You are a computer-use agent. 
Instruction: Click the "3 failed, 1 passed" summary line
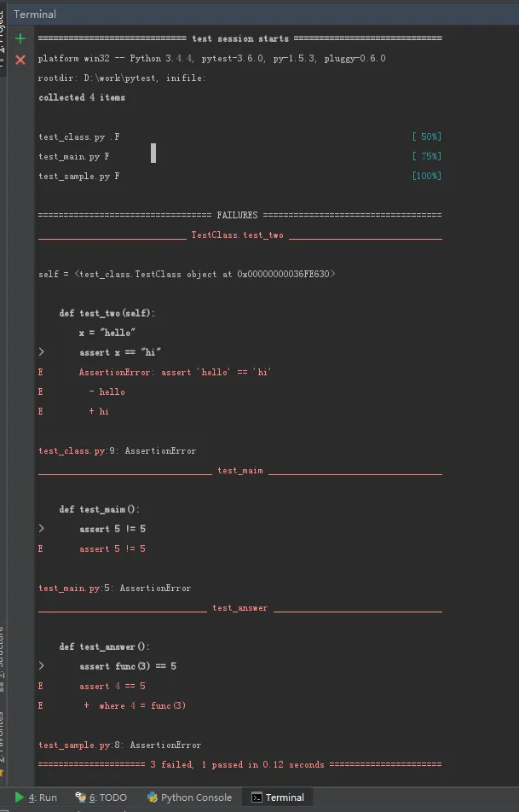click(239, 764)
